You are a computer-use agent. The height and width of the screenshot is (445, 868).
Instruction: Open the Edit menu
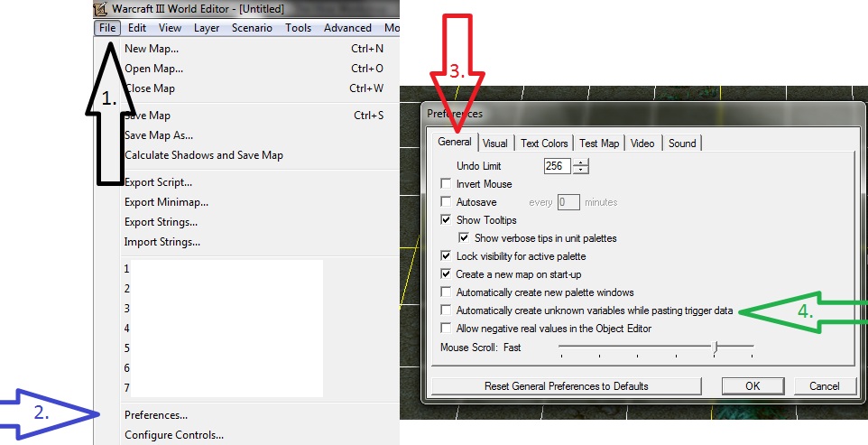pyautogui.click(x=137, y=28)
